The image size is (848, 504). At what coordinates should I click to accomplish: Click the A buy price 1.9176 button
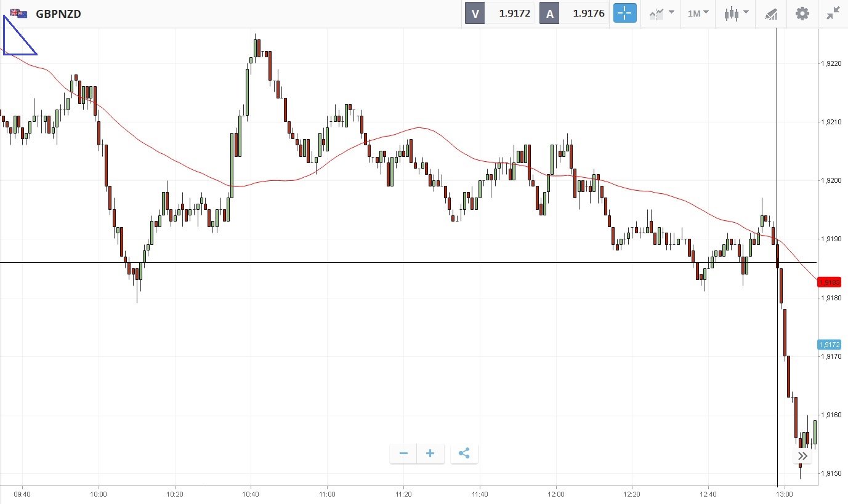(574, 14)
